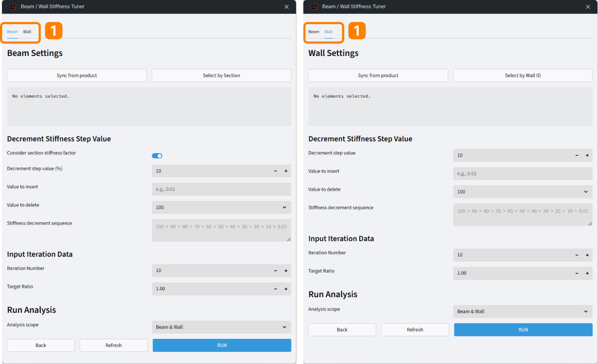Click Sync from product in Beam Settings

(77, 75)
